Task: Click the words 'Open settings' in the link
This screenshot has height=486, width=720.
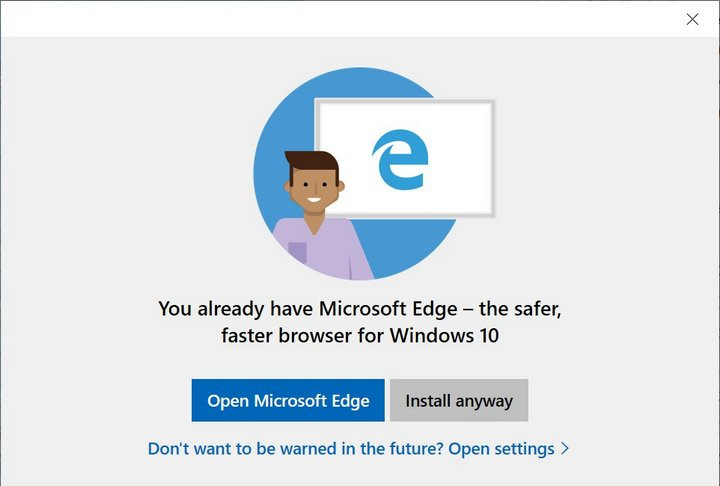Action: [x=501, y=449]
